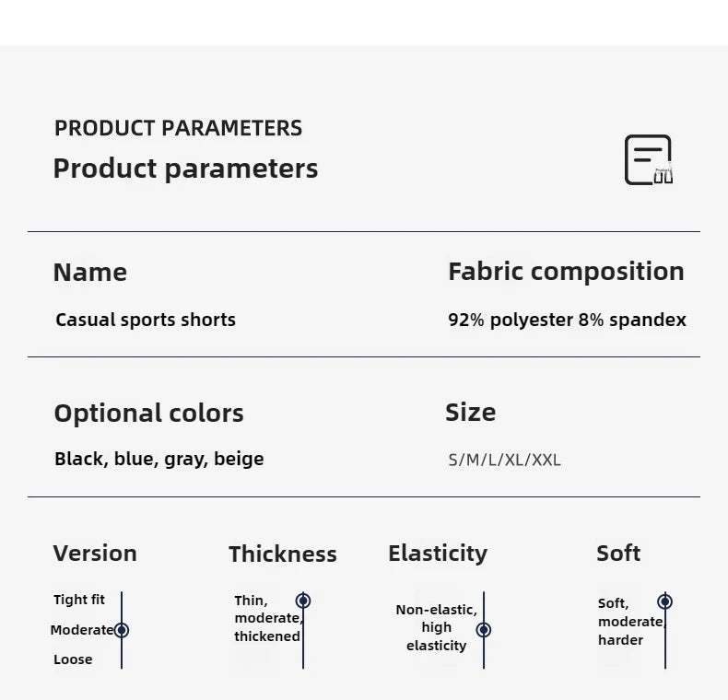This screenshot has height=700, width=728.
Task: Click the Elasticity indicator marker
Action: click(484, 629)
